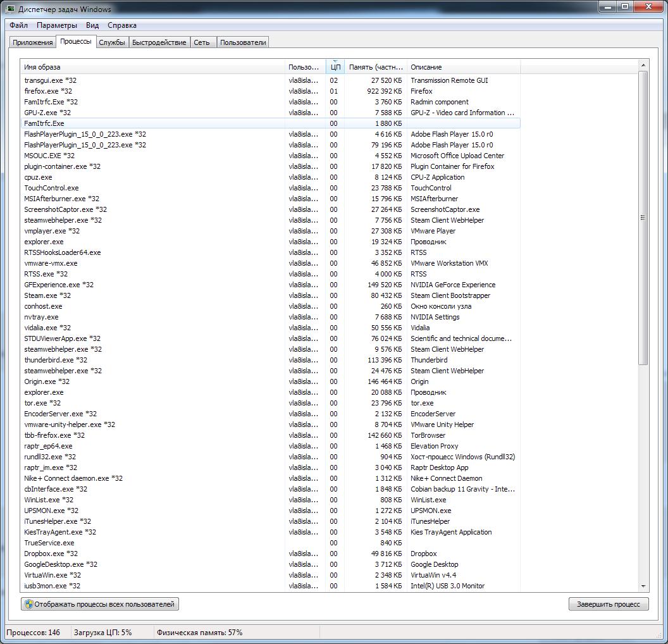Select vmplayer.exe *32 process

click(271, 231)
